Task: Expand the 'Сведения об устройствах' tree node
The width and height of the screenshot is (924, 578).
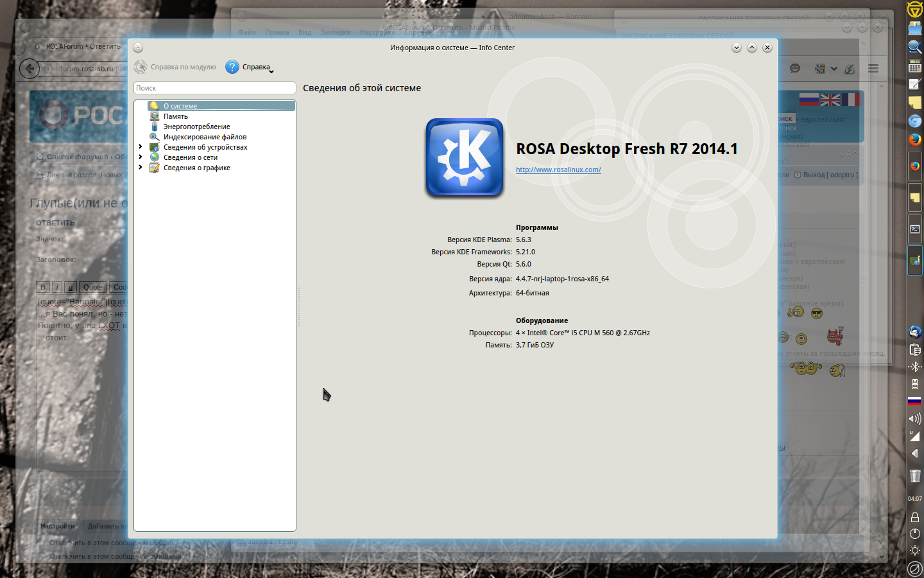Action: [x=141, y=147]
